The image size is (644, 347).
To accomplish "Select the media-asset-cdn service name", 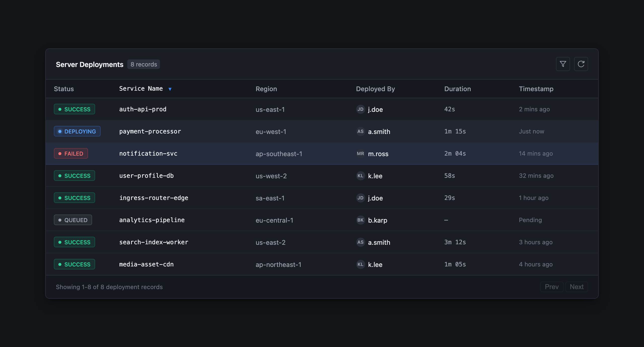I will [x=146, y=264].
